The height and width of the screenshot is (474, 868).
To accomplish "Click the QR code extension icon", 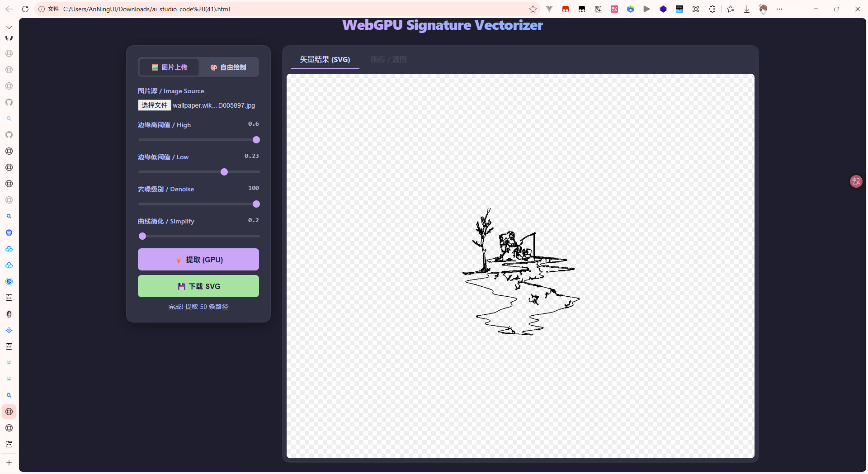I will click(598, 9).
